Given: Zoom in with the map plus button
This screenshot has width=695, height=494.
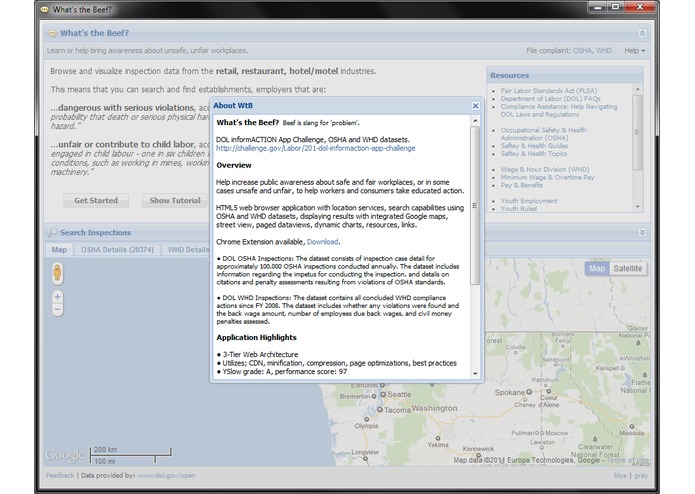Looking at the screenshot, I should click(x=57, y=296).
